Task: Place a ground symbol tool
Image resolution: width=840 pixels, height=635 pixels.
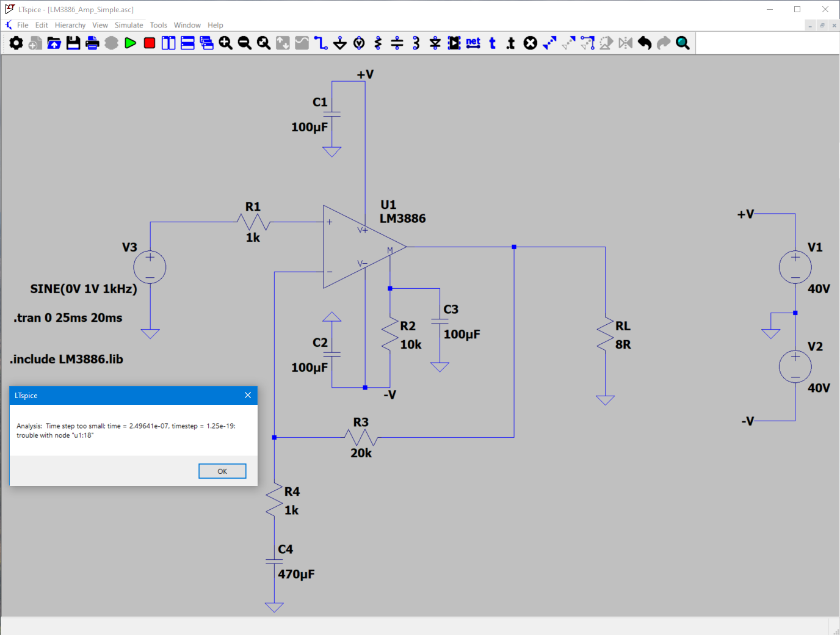Action: coord(340,43)
